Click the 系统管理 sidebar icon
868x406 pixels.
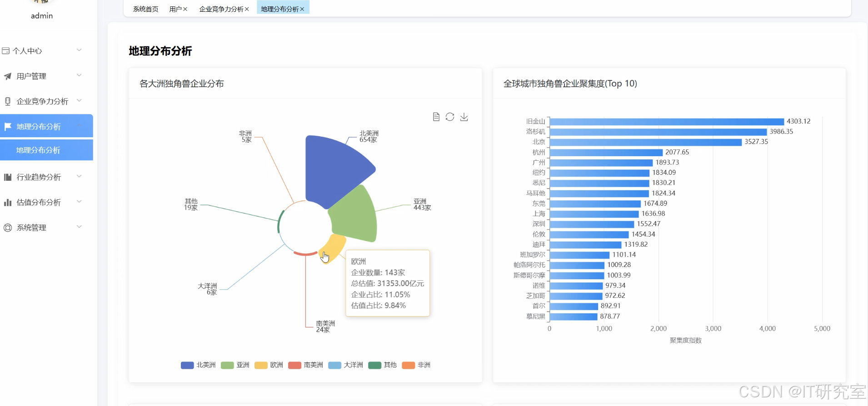point(8,228)
